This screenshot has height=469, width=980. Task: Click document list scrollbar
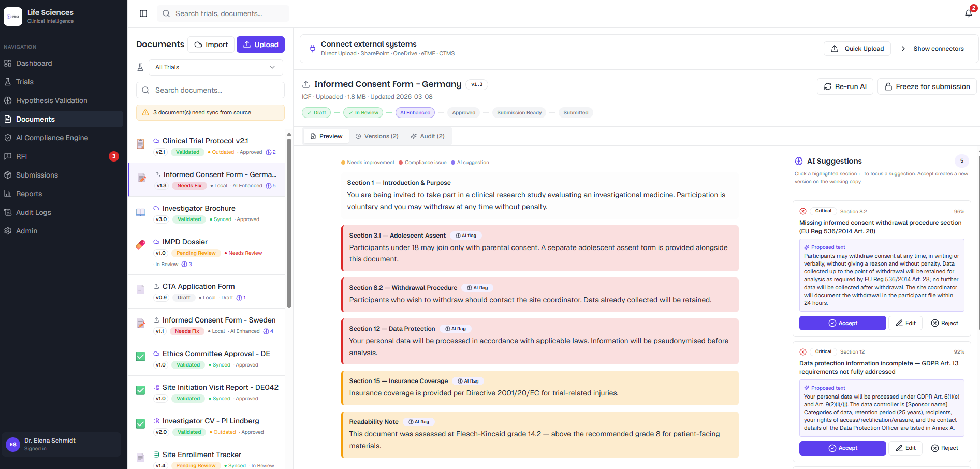coord(289,223)
